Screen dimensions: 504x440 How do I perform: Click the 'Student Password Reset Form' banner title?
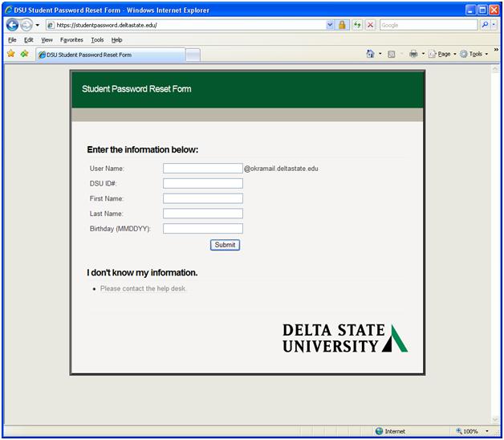pyautogui.click(x=136, y=89)
